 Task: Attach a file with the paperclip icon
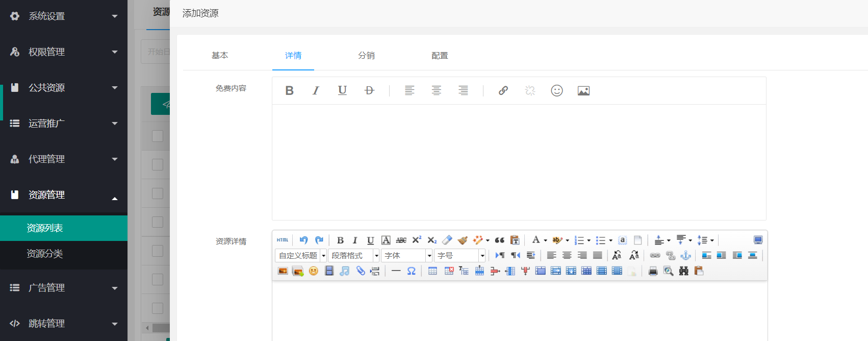(x=361, y=271)
